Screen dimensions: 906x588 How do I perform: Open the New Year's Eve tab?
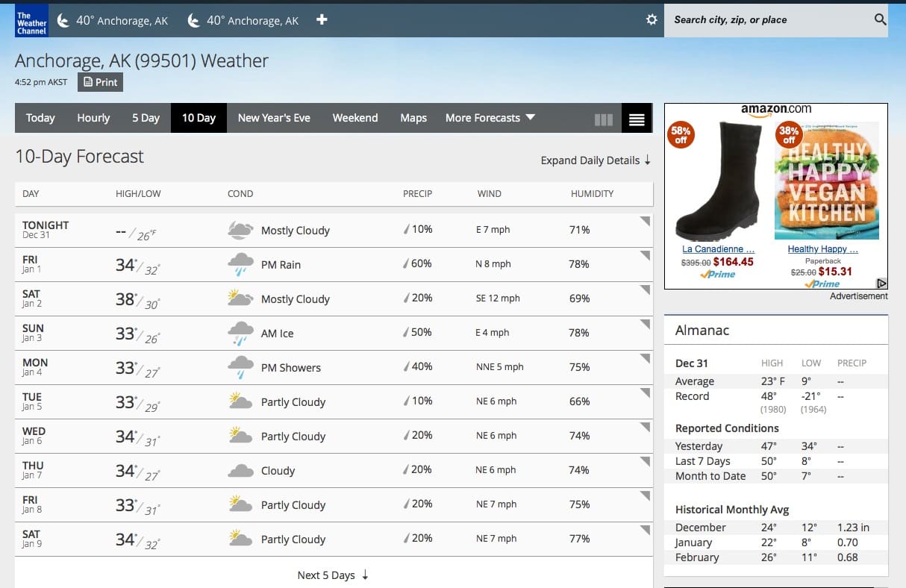coord(274,118)
